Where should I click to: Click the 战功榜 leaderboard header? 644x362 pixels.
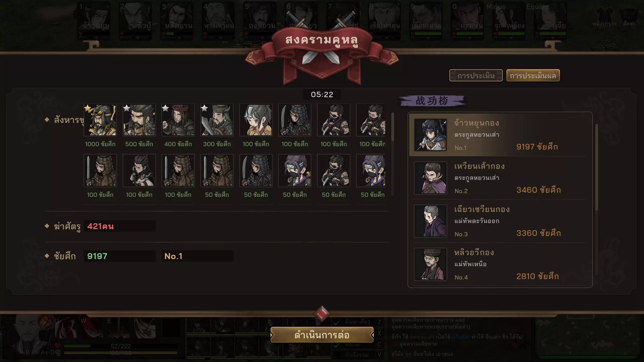[x=432, y=101]
